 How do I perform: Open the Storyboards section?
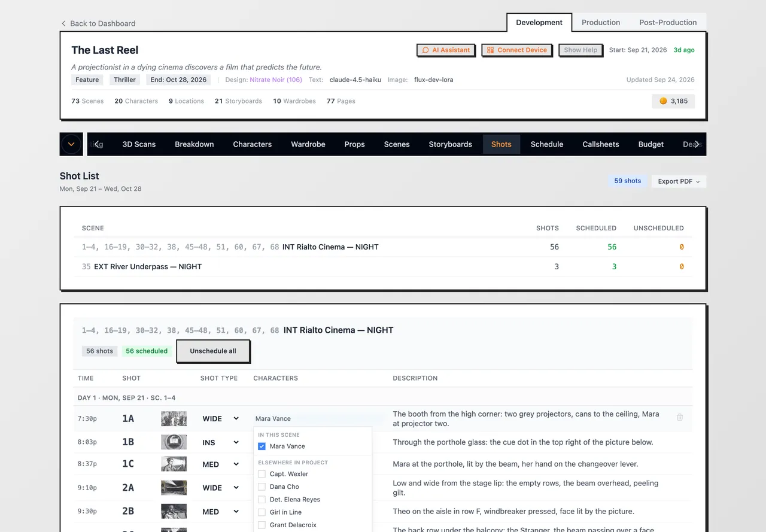pos(451,144)
